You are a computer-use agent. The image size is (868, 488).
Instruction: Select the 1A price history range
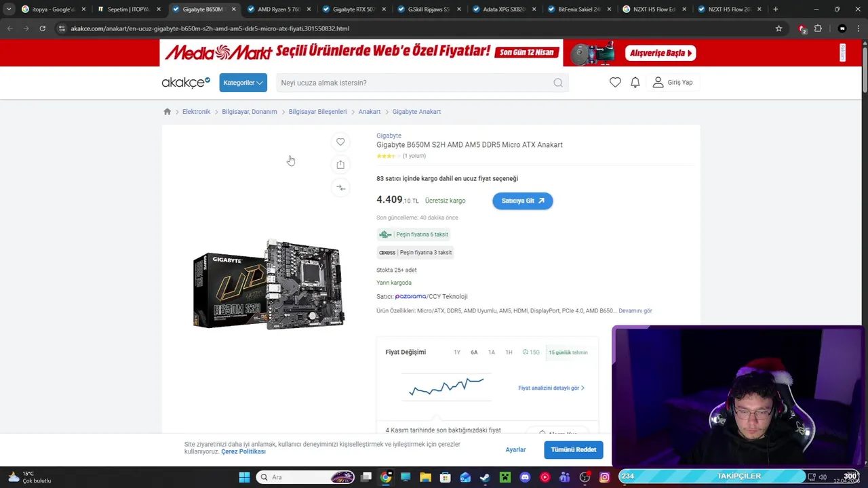pyautogui.click(x=492, y=352)
